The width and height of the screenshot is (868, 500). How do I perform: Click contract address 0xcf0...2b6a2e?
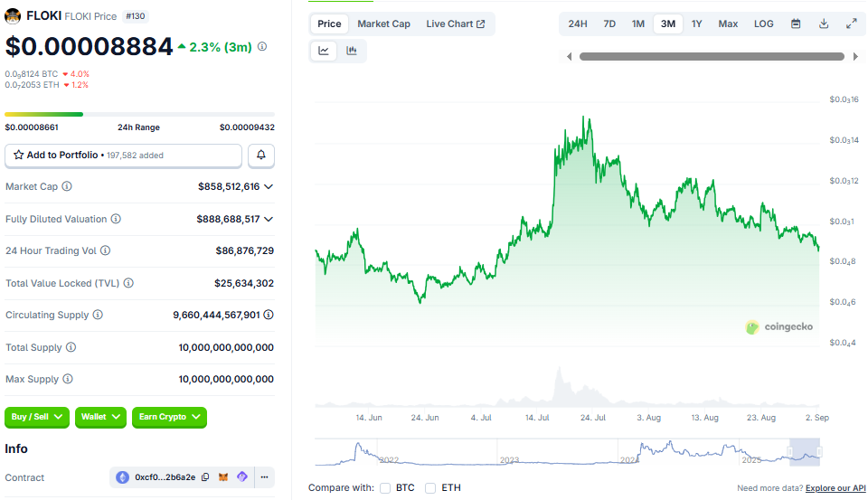[x=165, y=477]
